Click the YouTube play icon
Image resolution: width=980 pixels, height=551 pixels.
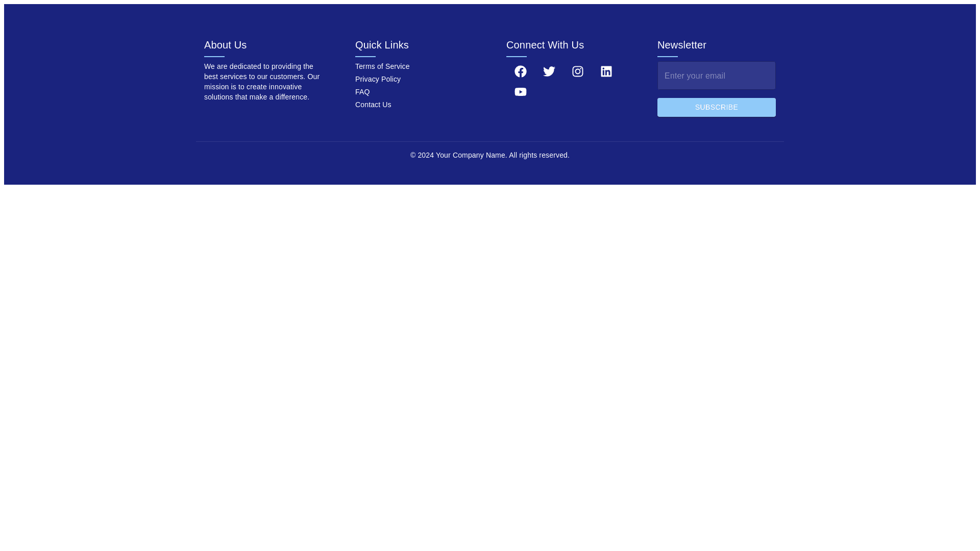coord(520,92)
